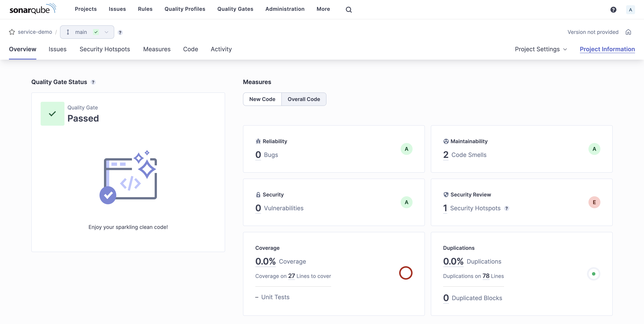Viewport: 644px width, 324px height.
Task: Click the home icon near Version not provided
Action: point(629,32)
